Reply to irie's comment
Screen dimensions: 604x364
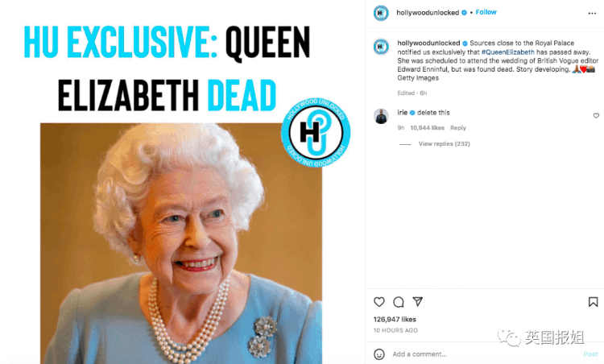click(x=458, y=128)
